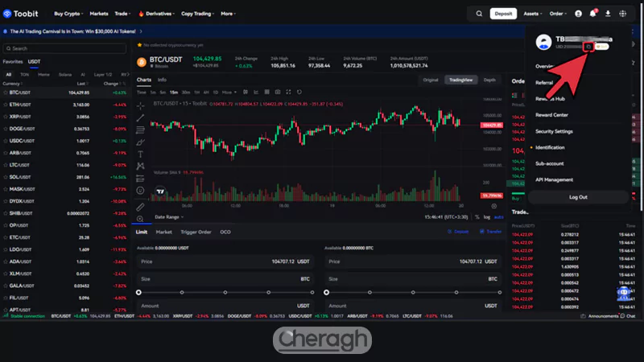Toggle auto scale on the chart

click(498, 217)
